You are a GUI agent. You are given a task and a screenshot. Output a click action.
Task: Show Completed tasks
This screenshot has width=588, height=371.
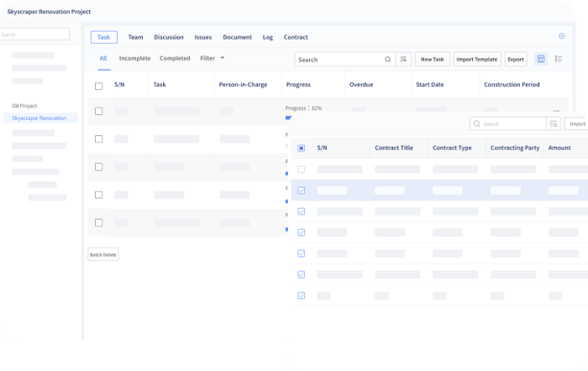pos(175,58)
